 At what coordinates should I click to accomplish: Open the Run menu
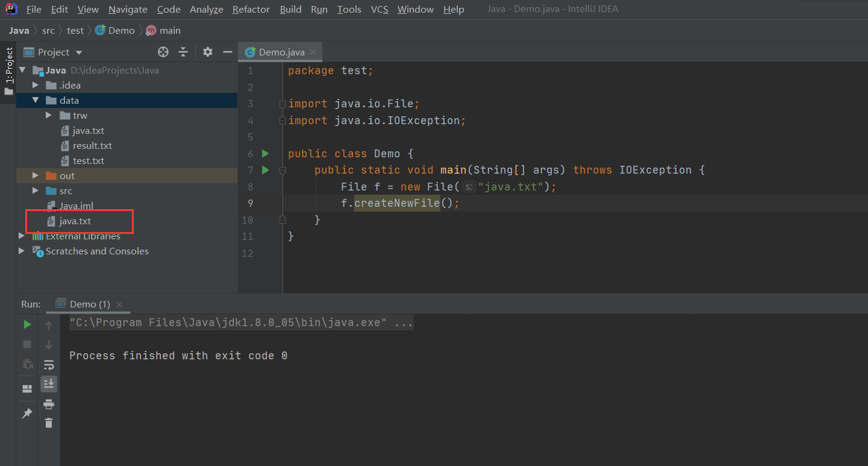coord(319,10)
